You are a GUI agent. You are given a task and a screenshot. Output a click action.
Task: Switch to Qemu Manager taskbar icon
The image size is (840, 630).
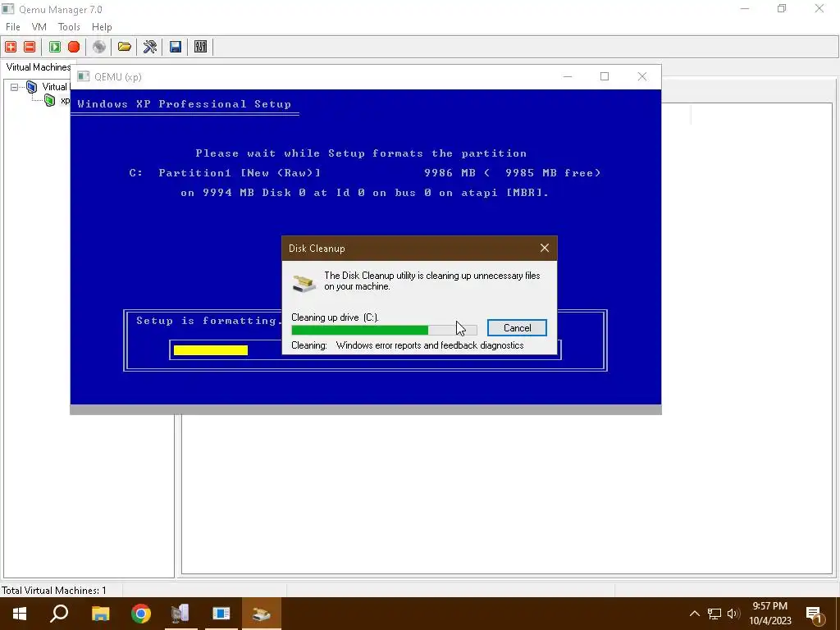click(180, 614)
